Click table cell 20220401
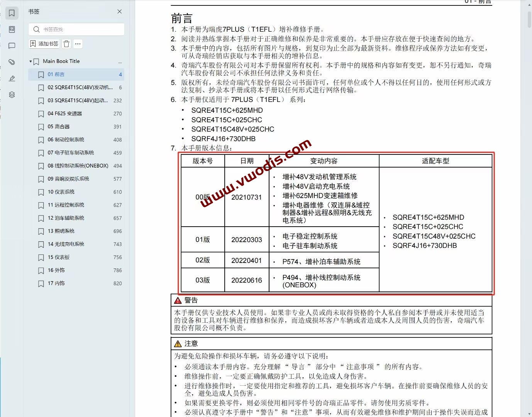The height and width of the screenshot is (417, 532). tap(247, 261)
